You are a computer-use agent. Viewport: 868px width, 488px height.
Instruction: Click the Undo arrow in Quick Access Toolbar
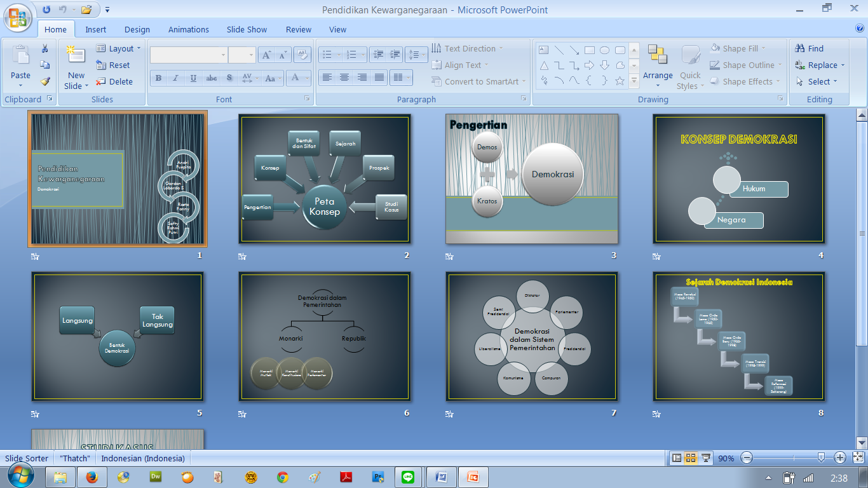point(48,10)
